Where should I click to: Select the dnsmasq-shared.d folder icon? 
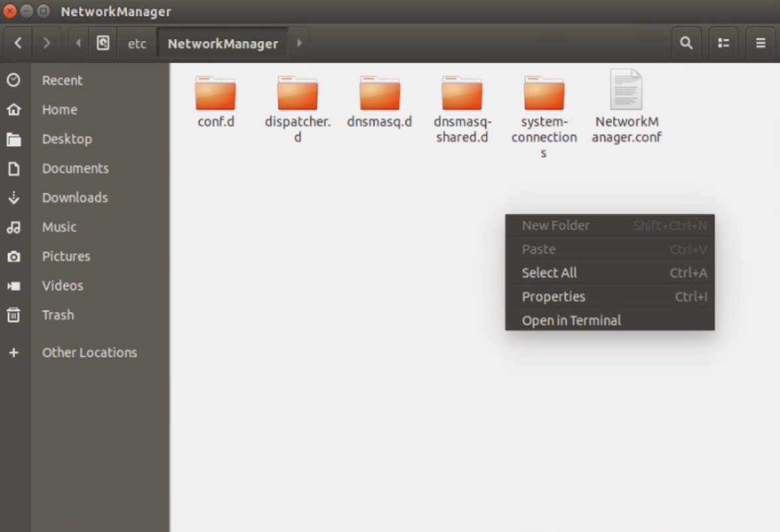(x=462, y=93)
